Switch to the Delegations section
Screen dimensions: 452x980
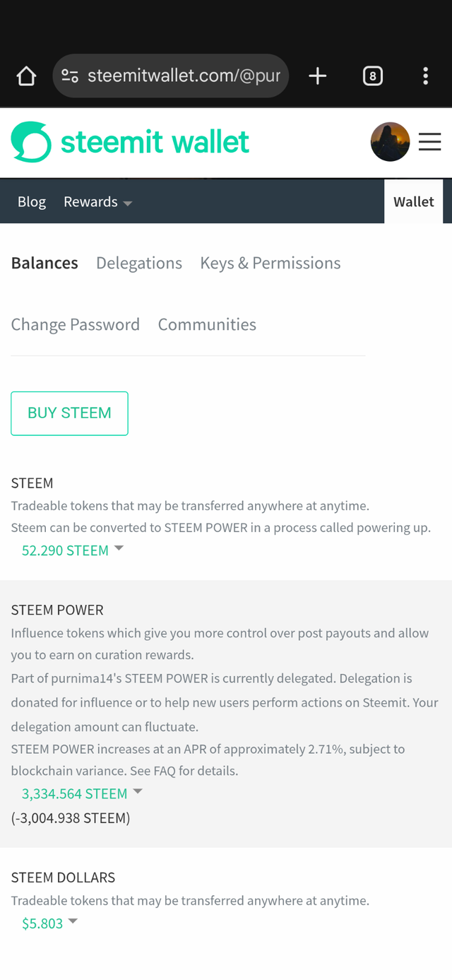(x=139, y=264)
